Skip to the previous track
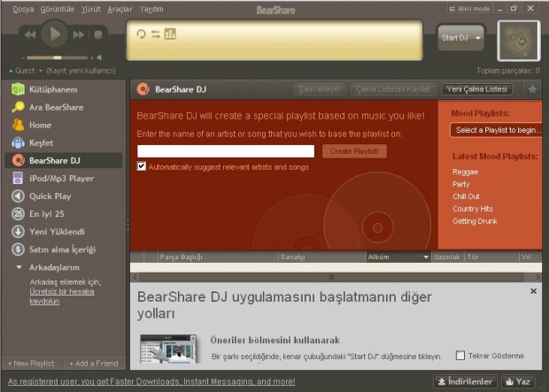549x392 pixels. point(30,35)
